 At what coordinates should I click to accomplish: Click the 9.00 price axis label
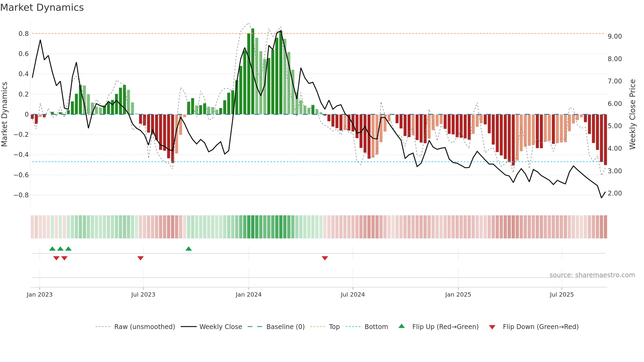[615, 36]
